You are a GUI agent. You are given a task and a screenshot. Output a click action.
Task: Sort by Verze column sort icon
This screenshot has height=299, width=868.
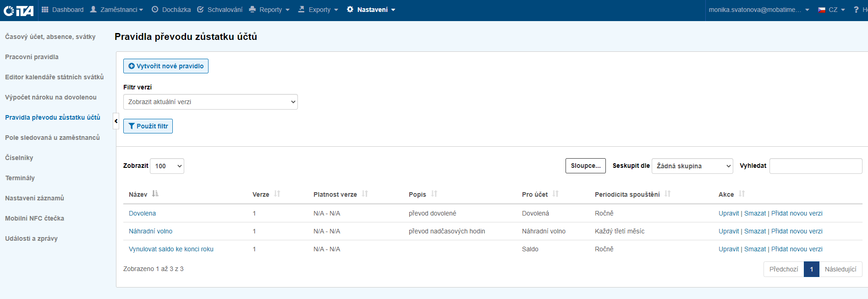(x=277, y=194)
